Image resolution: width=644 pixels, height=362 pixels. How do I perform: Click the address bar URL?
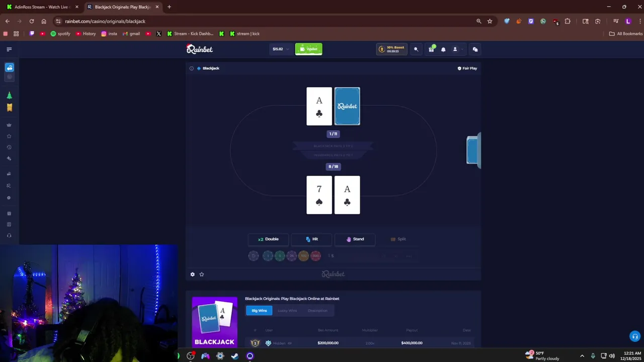[105, 21]
